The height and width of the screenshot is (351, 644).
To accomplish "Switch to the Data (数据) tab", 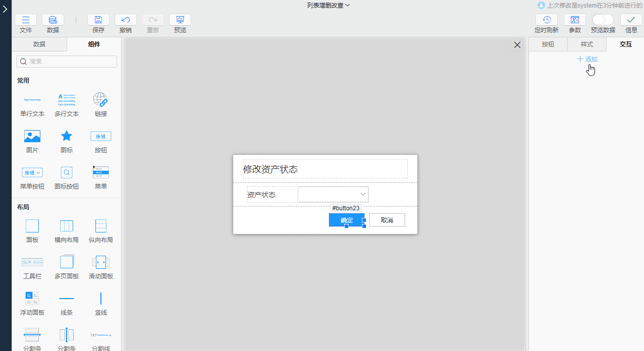I will click(x=39, y=44).
